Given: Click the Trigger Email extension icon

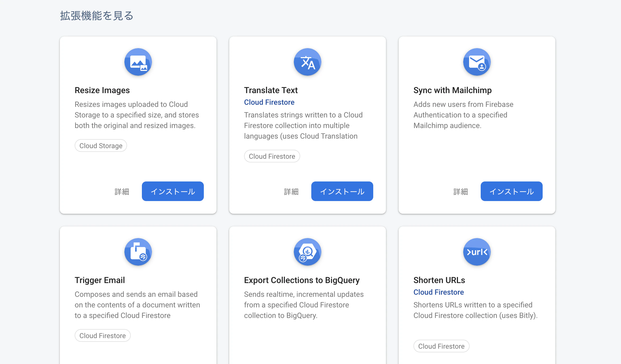Looking at the screenshot, I should click(x=138, y=252).
